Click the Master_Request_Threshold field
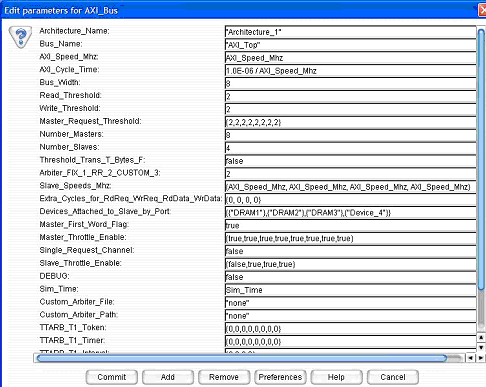The width and height of the screenshot is (486, 387). [350, 122]
